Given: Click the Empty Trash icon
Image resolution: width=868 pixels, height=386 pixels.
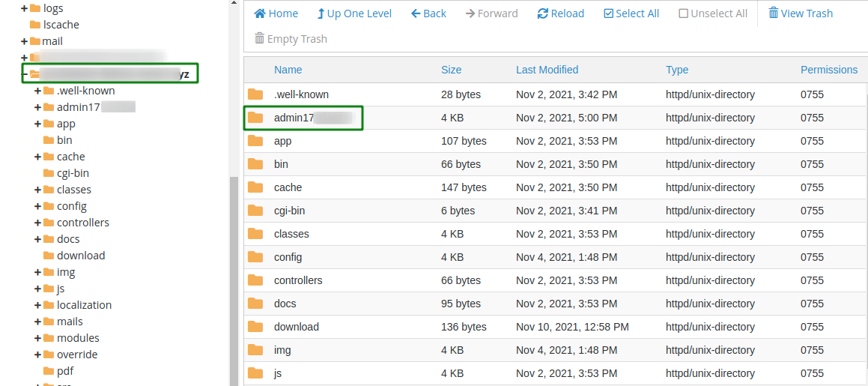Looking at the screenshot, I should 259,39.
